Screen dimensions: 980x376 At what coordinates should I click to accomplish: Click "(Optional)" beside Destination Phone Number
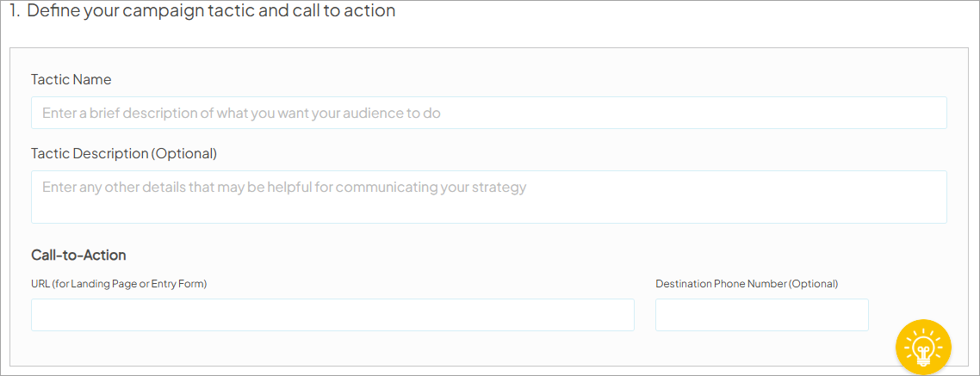[x=814, y=284]
